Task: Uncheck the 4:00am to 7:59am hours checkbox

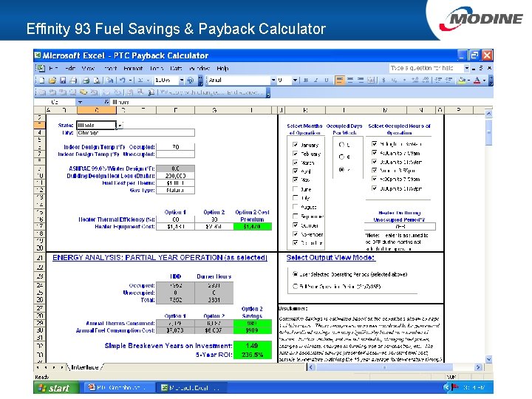Action: tap(374, 153)
